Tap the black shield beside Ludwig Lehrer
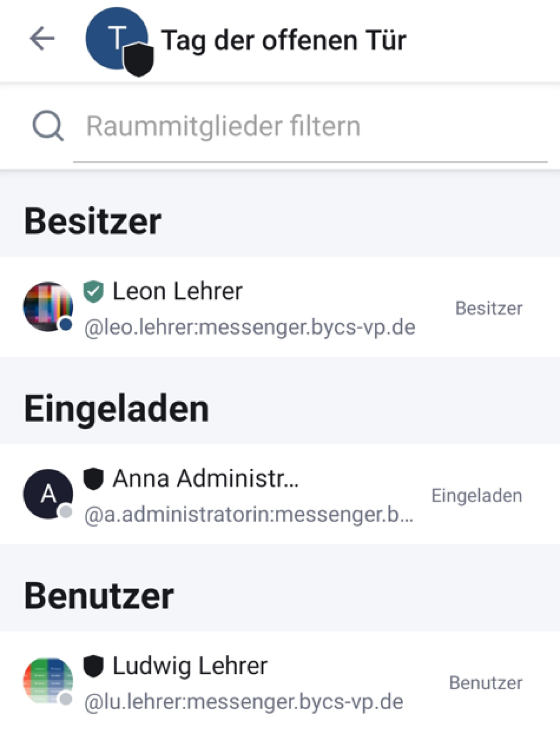 pyautogui.click(x=93, y=666)
